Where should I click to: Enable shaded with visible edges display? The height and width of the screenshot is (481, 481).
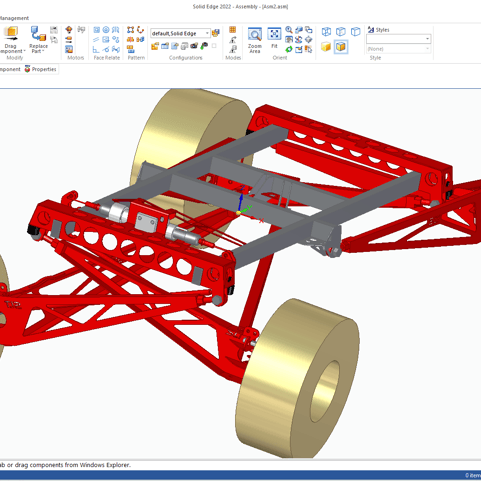(341, 47)
